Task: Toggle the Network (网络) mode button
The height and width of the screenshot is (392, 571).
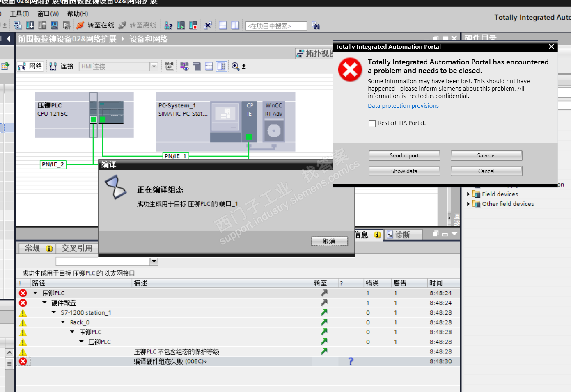Action: (30, 66)
